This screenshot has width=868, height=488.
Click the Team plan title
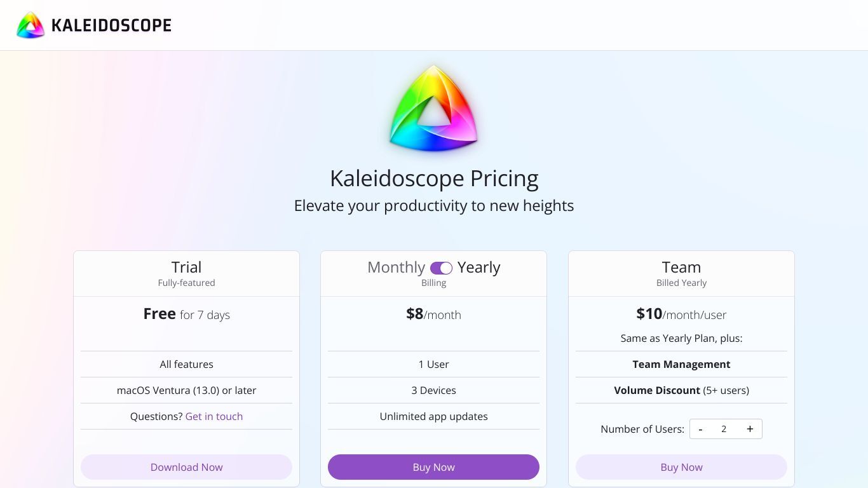pyautogui.click(x=681, y=267)
